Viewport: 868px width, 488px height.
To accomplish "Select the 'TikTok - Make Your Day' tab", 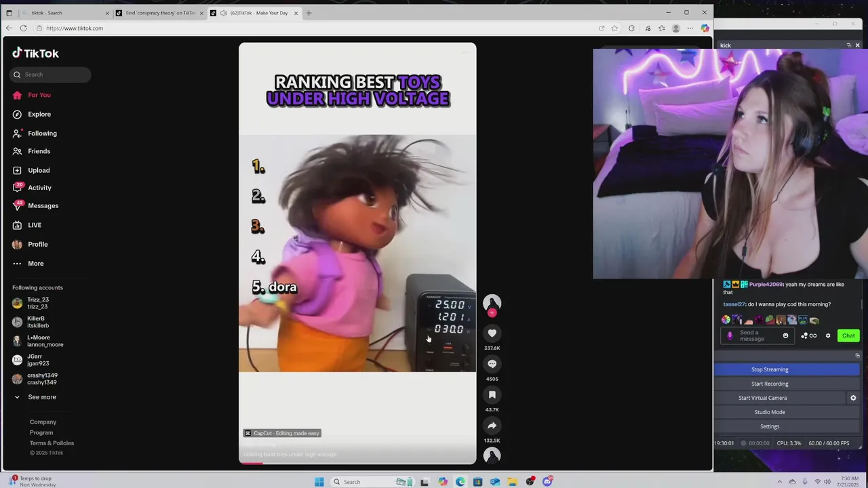I will [x=254, y=13].
